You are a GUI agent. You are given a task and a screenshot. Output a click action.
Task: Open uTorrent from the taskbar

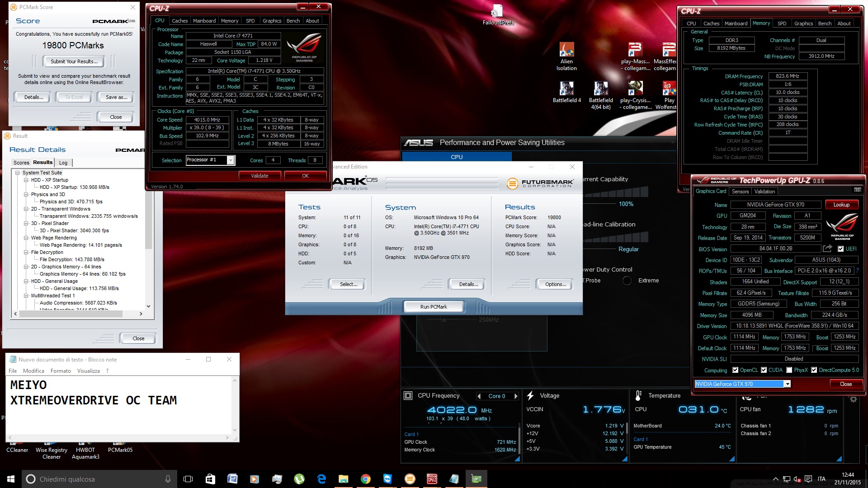point(299,479)
